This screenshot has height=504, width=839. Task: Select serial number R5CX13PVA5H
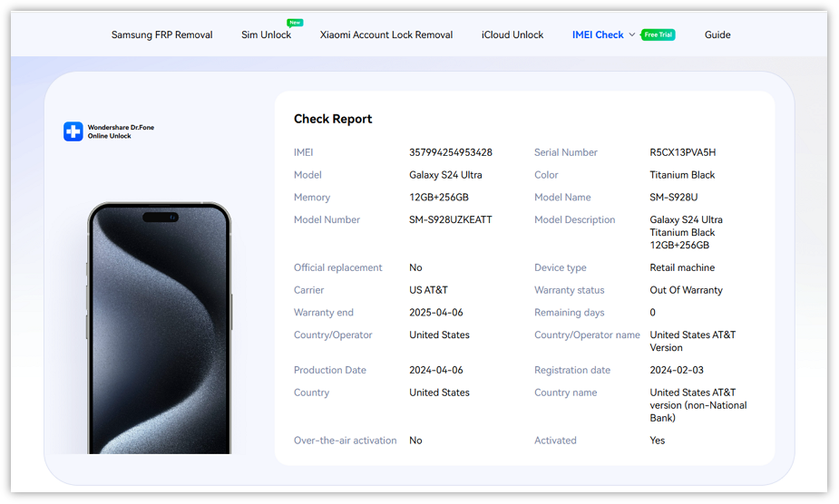pos(683,152)
